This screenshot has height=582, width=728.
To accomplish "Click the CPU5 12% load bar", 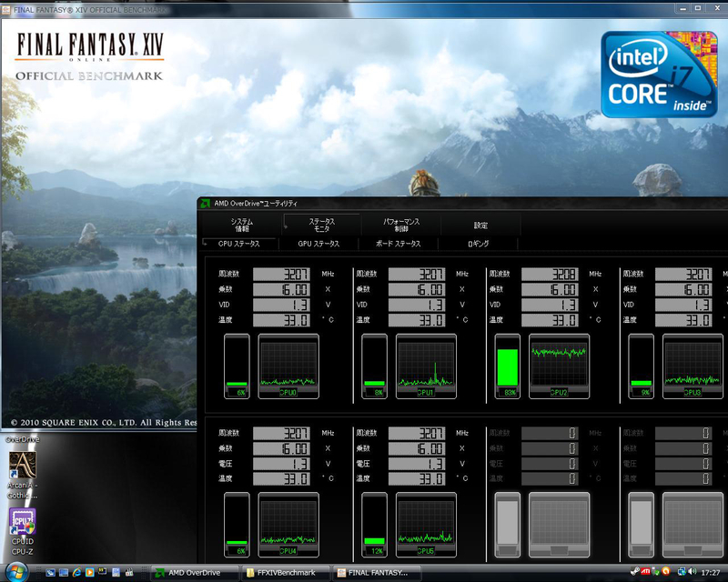I will point(374,525).
